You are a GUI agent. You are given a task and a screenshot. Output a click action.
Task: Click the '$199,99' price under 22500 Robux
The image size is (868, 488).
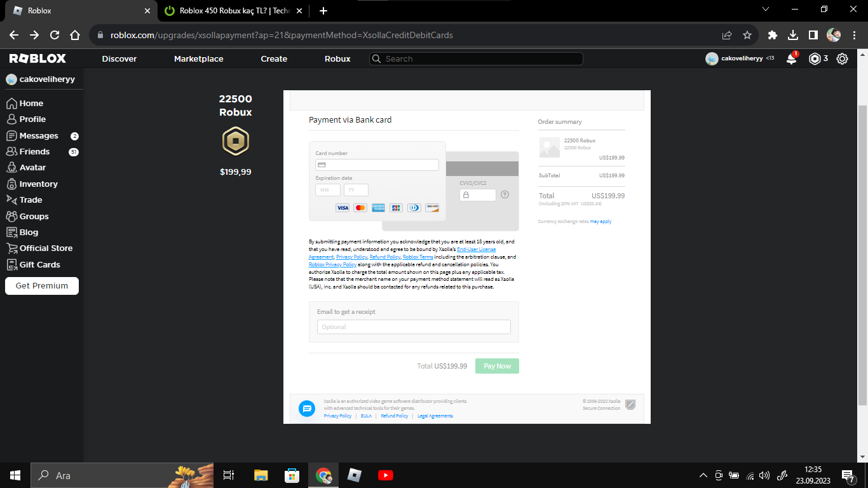pyautogui.click(x=236, y=172)
